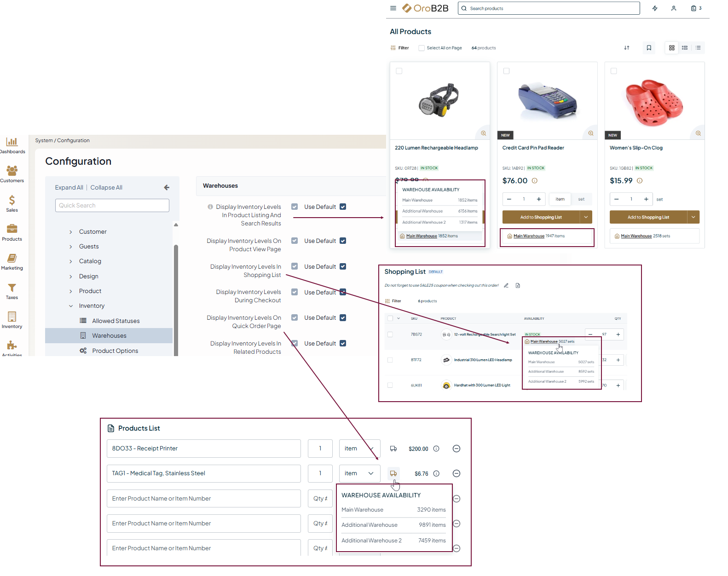
Task: Click the sort products arrows icon
Action: (x=626, y=48)
